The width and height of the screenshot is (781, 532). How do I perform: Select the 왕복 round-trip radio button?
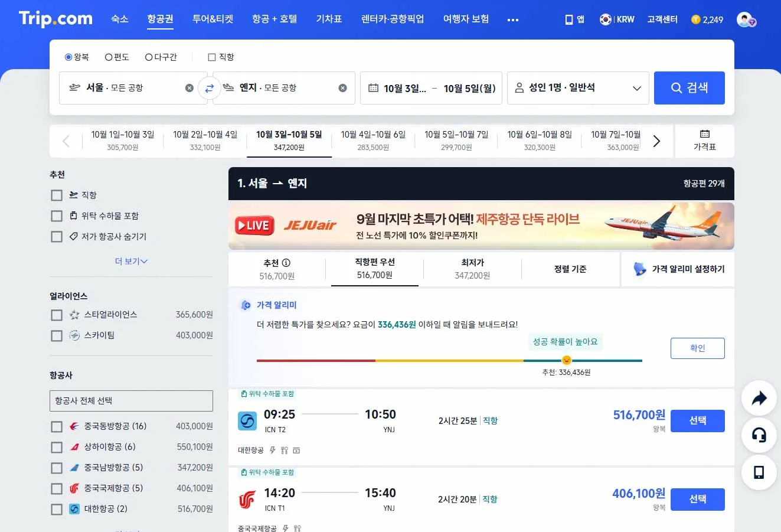click(x=68, y=57)
